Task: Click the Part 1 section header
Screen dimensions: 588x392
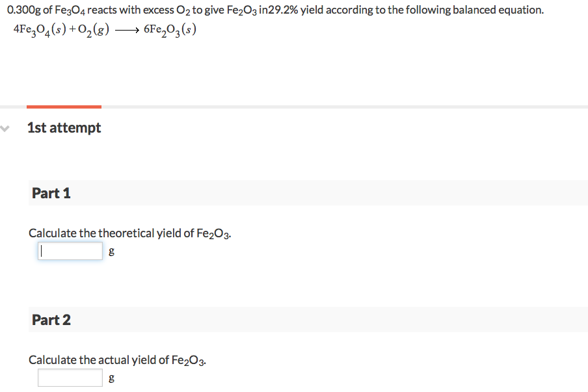Action: click(x=51, y=193)
